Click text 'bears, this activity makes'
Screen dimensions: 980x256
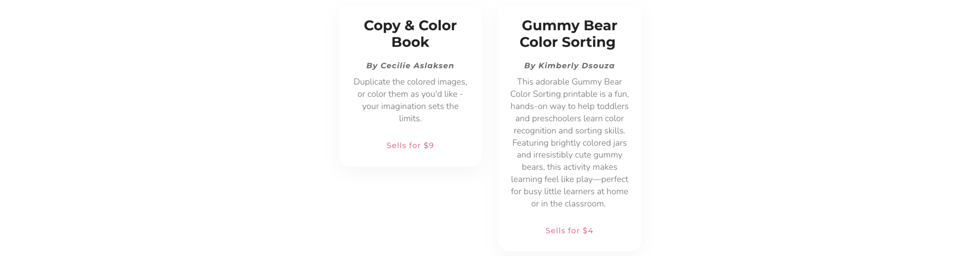(x=569, y=167)
